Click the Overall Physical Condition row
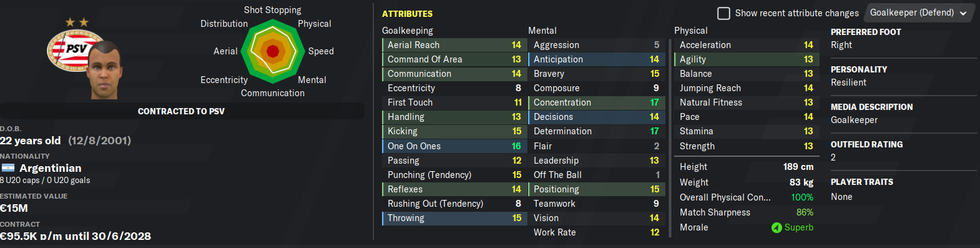980x248 pixels. tap(747, 197)
